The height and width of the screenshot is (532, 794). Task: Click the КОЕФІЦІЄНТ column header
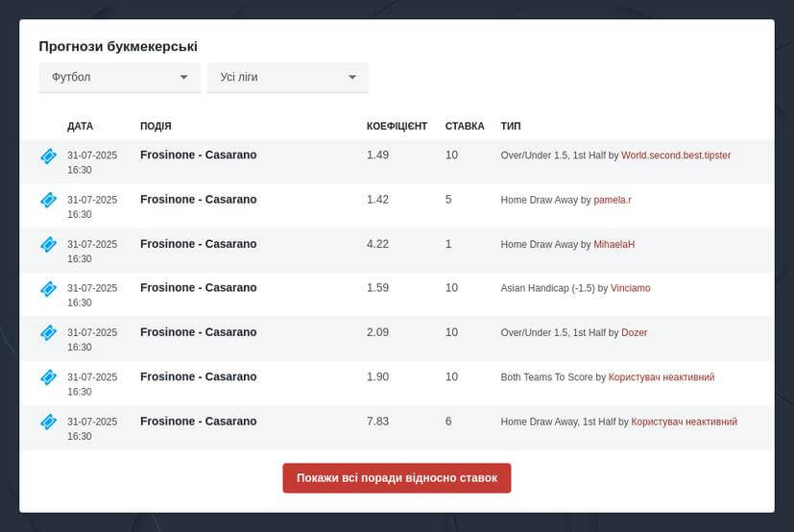pyautogui.click(x=397, y=126)
